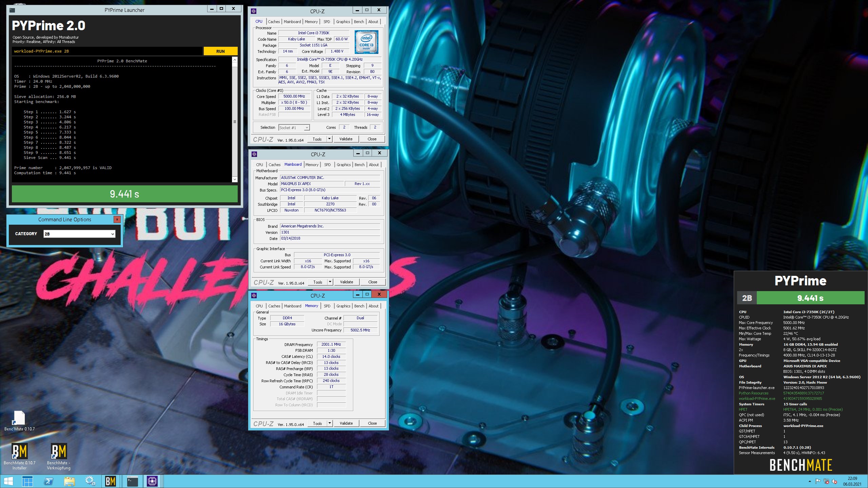Viewport: 868px width, 488px height.
Task: Click CPU-Z app icon in bottom window title bar
Action: pyautogui.click(x=254, y=296)
